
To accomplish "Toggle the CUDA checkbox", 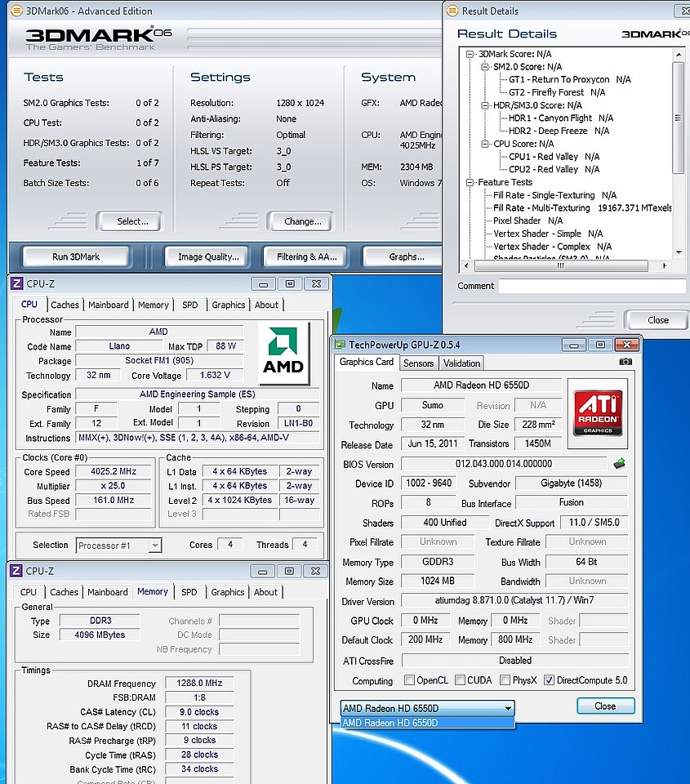I will click(x=460, y=680).
